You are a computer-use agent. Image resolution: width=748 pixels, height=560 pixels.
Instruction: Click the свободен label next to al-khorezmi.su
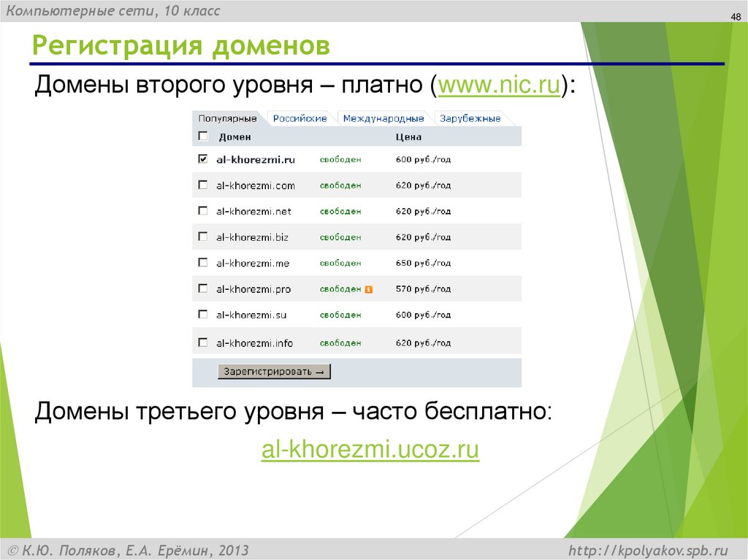(340, 315)
